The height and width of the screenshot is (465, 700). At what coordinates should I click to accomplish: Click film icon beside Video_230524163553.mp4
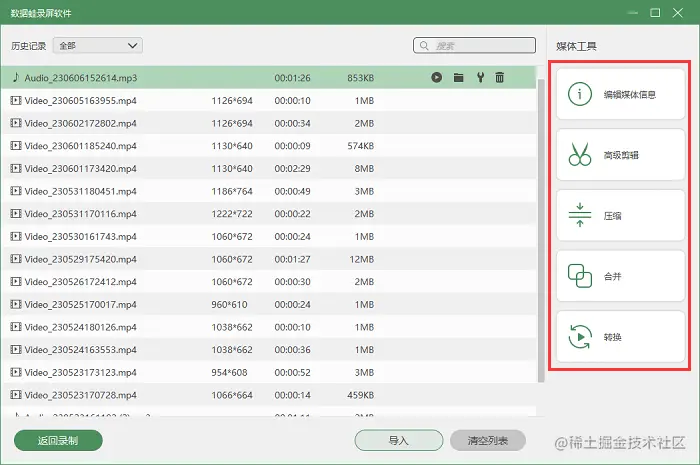coord(16,349)
